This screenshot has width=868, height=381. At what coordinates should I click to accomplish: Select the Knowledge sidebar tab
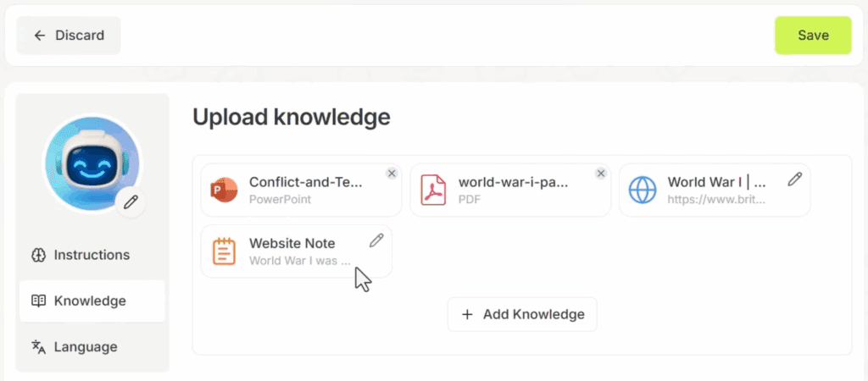[92, 301]
